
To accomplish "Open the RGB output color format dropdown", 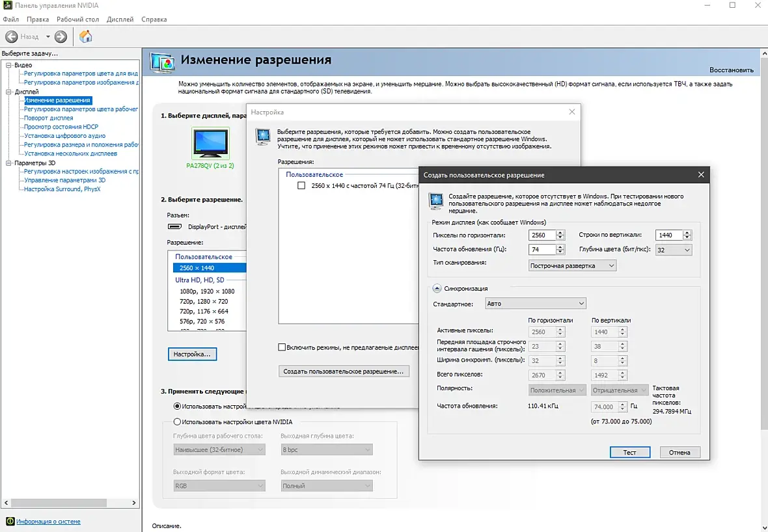I will (x=219, y=486).
